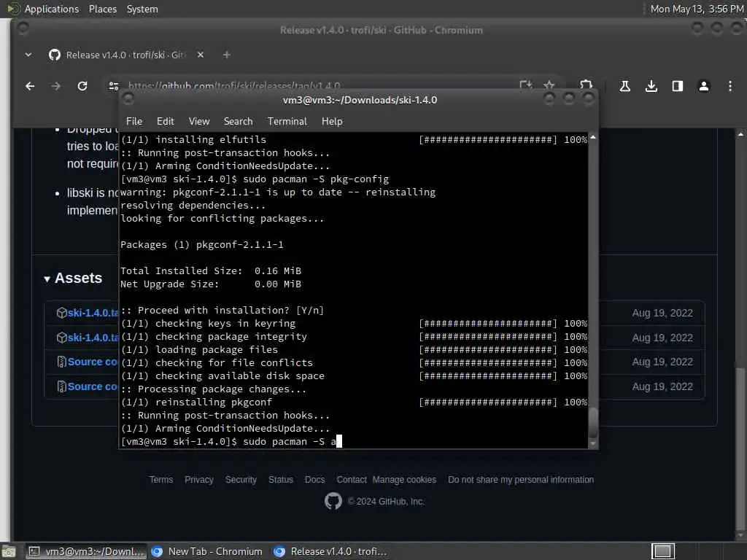The height and width of the screenshot is (560, 747).
Task: Open the terminal Search menu
Action: click(239, 122)
